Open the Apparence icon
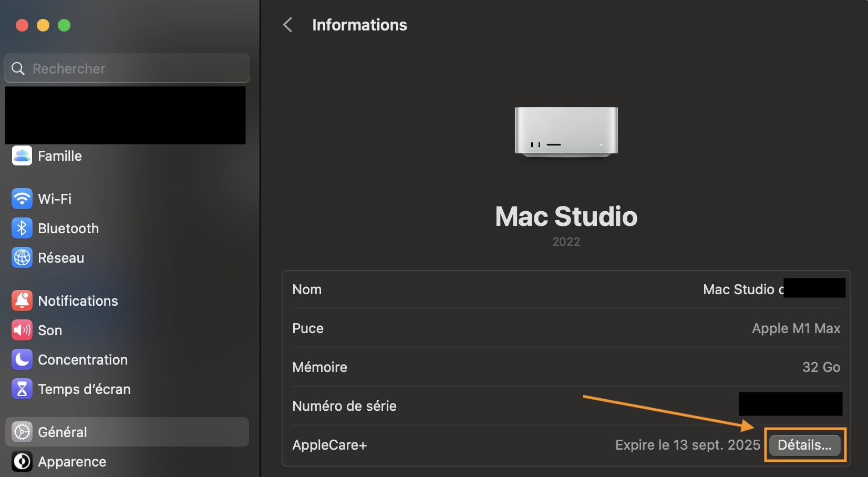This screenshot has height=477, width=868. coord(22,462)
